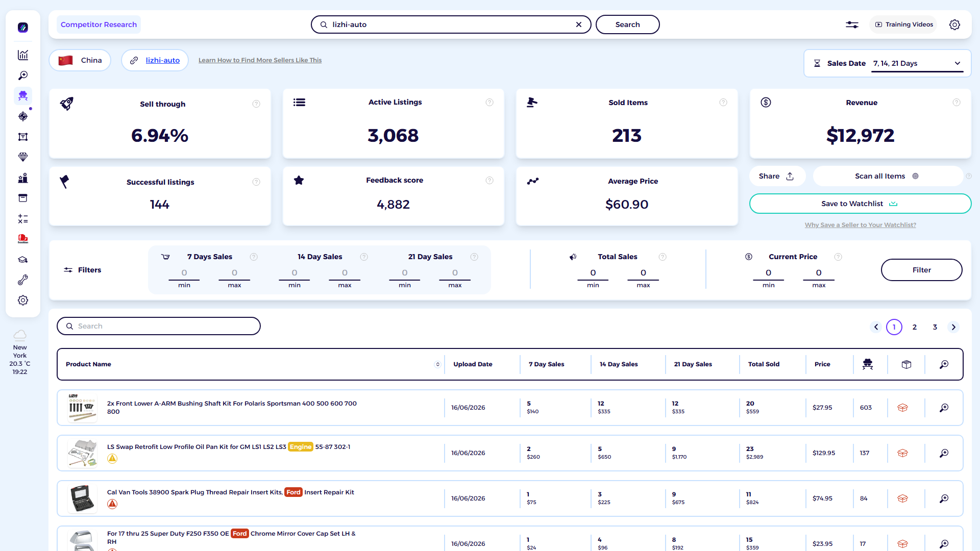
Task: Open the wrench tools icon in sidebar
Action: (x=23, y=280)
